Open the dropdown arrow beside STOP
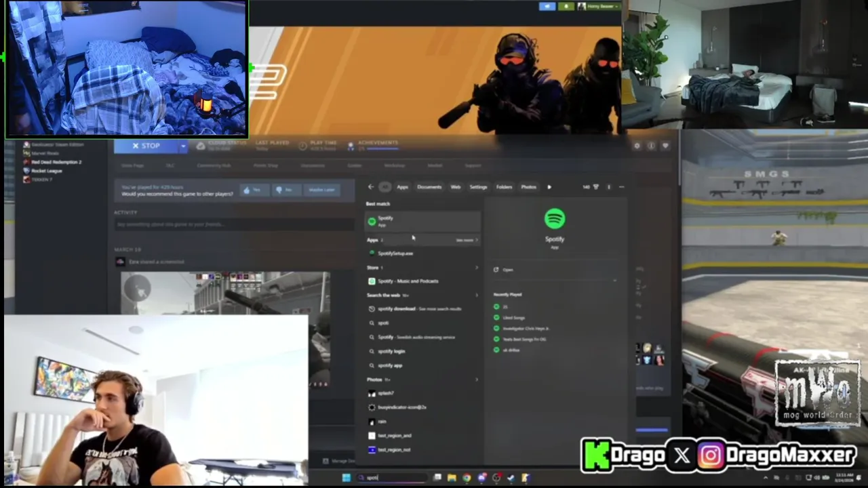The width and height of the screenshot is (868, 488). pyautogui.click(x=182, y=146)
